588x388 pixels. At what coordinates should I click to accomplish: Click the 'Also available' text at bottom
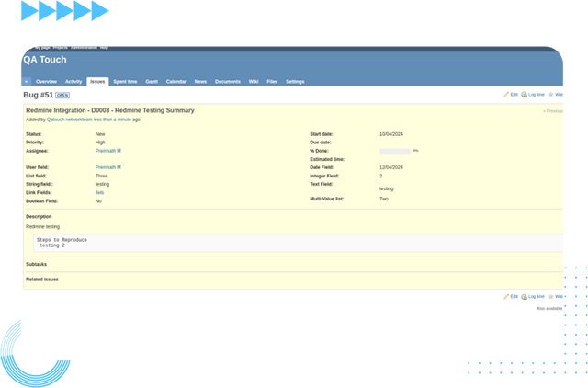[x=549, y=308]
